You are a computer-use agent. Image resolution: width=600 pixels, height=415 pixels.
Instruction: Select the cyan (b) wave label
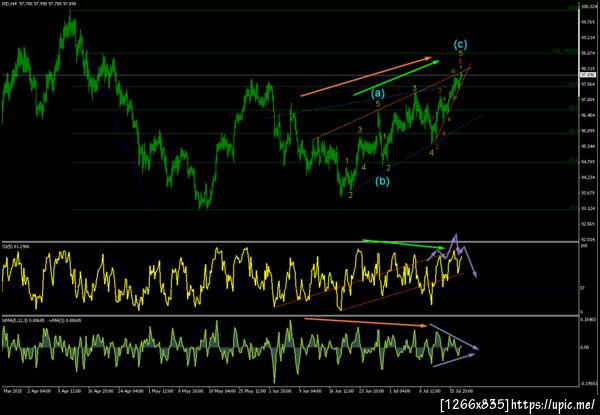pyautogui.click(x=382, y=181)
